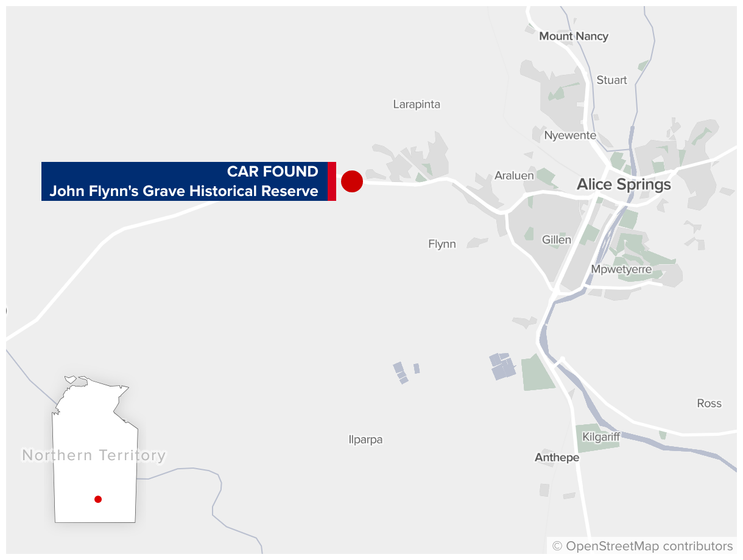
Task: Select the Araluen suburb label
Action: click(514, 175)
